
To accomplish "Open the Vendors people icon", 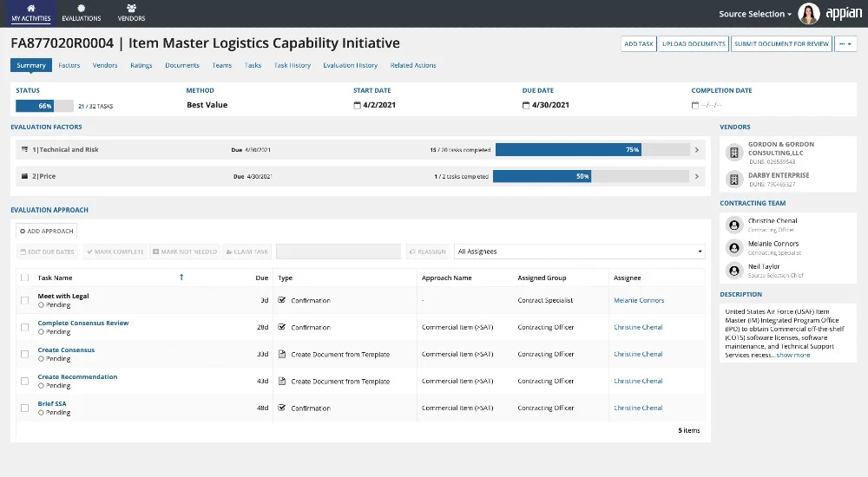I will pyautogui.click(x=131, y=8).
